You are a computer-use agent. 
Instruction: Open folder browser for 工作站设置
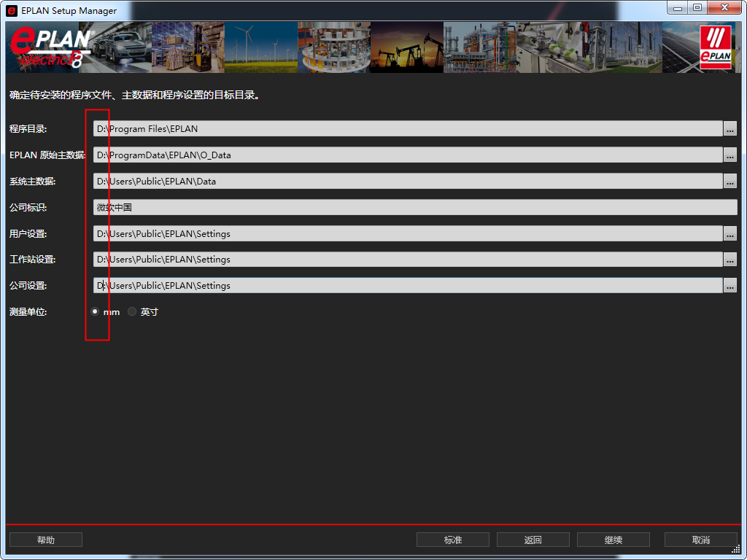pos(730,260)
